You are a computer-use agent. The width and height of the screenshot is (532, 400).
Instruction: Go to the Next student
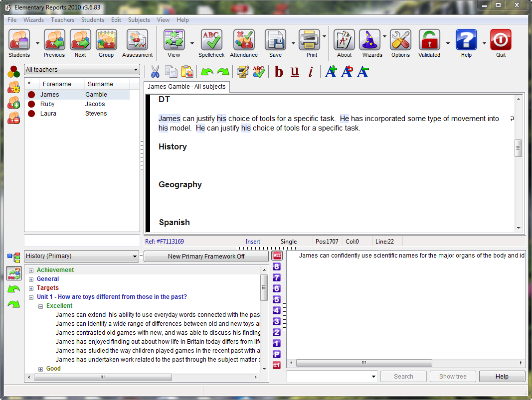(80, 40)
